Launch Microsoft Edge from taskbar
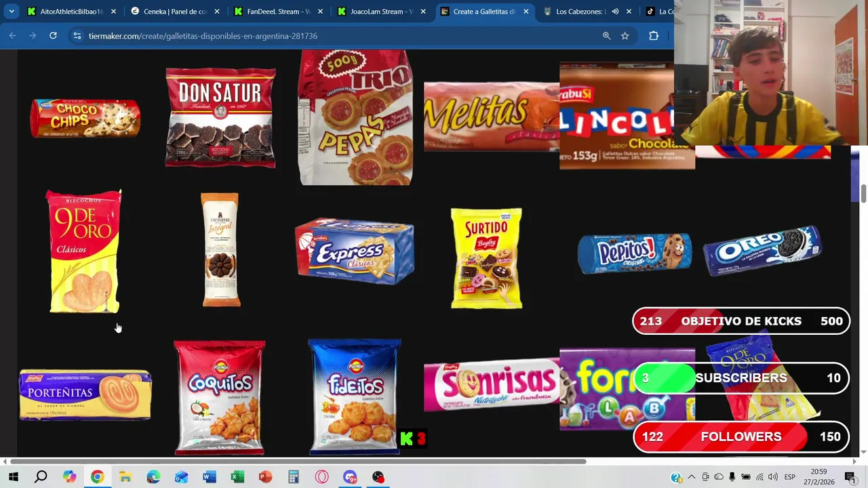The image size is (868, 488). pos(153,476)
